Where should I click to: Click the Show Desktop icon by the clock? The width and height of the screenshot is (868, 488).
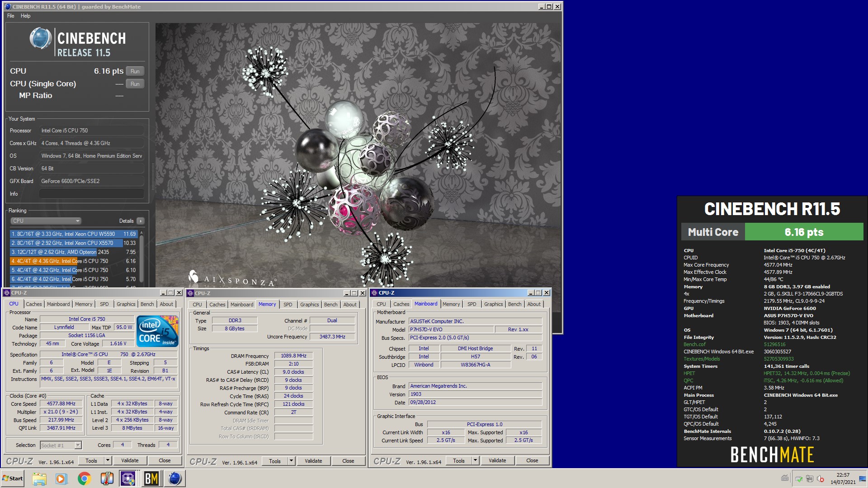pyautogui.click(x=863, y=479)
